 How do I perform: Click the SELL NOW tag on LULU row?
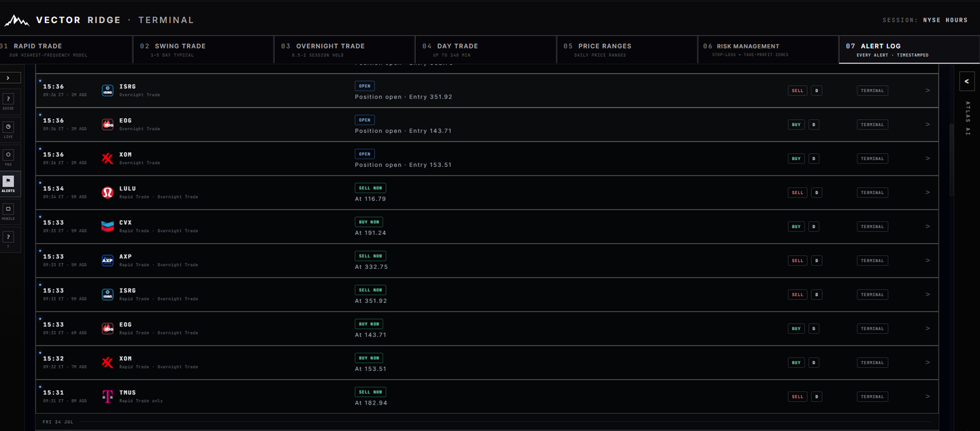click(x=370, y=188)
